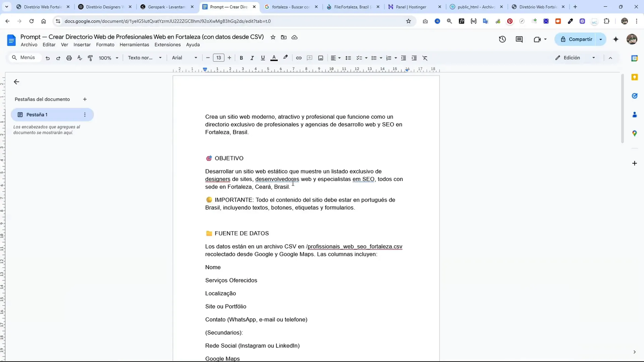Toggle underline formatting

click(x=262, y=58)
